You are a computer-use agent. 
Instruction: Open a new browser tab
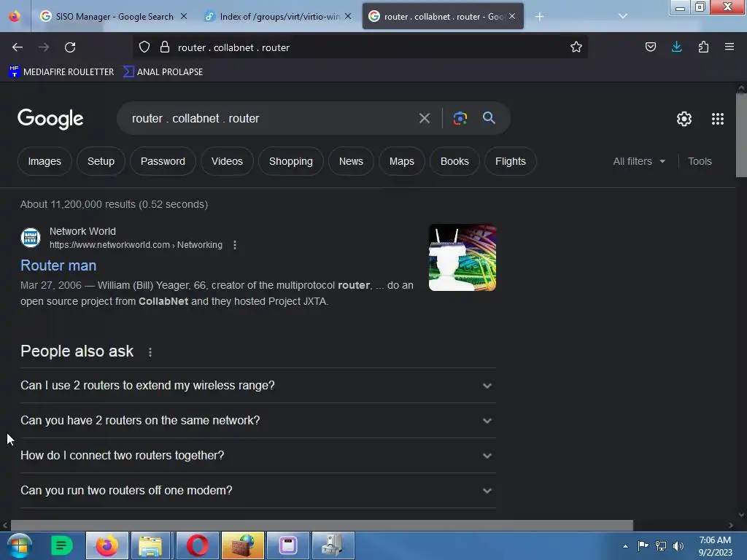tap(539, 17)
